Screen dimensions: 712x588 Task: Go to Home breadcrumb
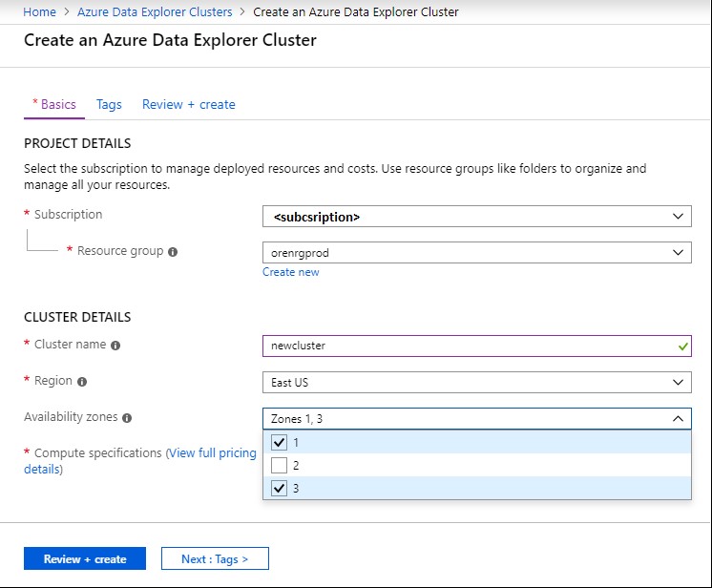(x=39, y=11)
